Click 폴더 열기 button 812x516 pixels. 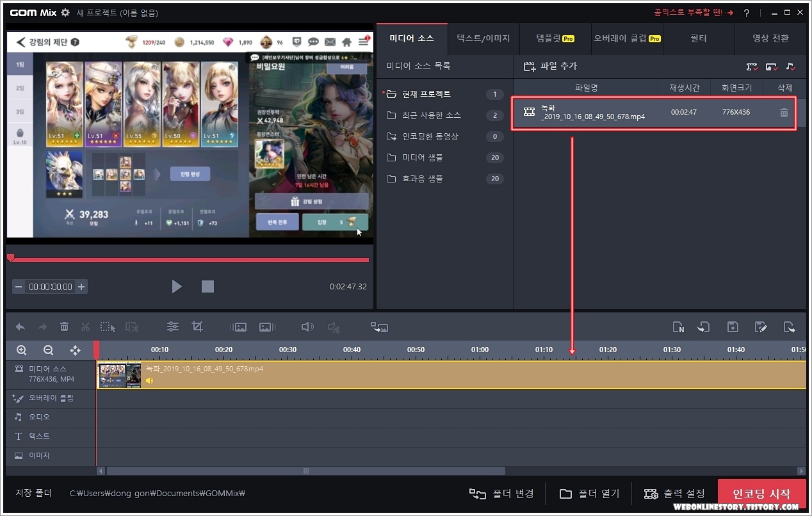(589, 494)
